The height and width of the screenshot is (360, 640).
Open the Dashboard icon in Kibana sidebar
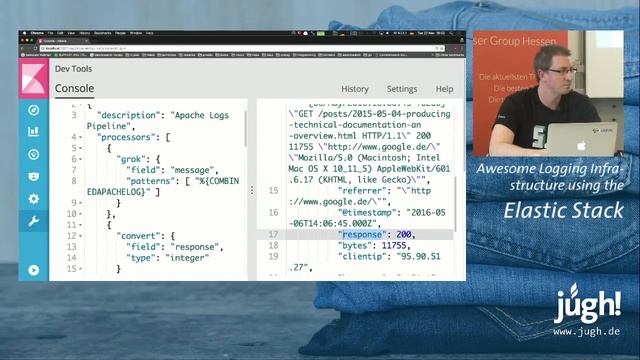[x=33, y=154]
